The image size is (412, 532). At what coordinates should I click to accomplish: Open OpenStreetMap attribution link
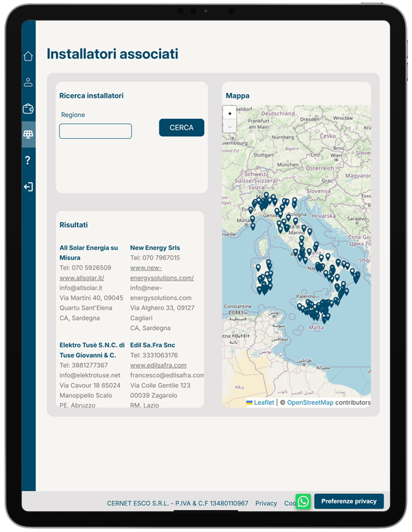tap(310, 402)
